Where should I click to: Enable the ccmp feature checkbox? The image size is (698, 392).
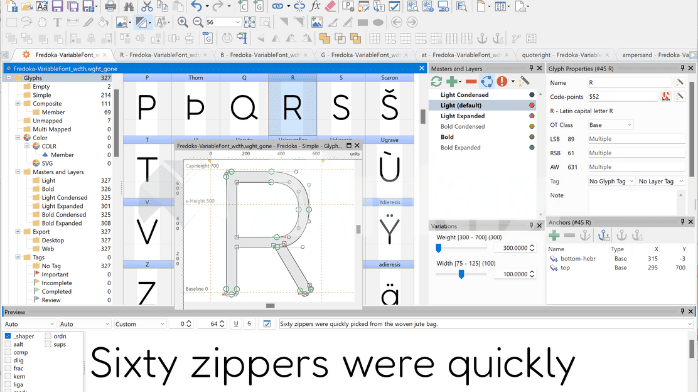pos(8,352)
